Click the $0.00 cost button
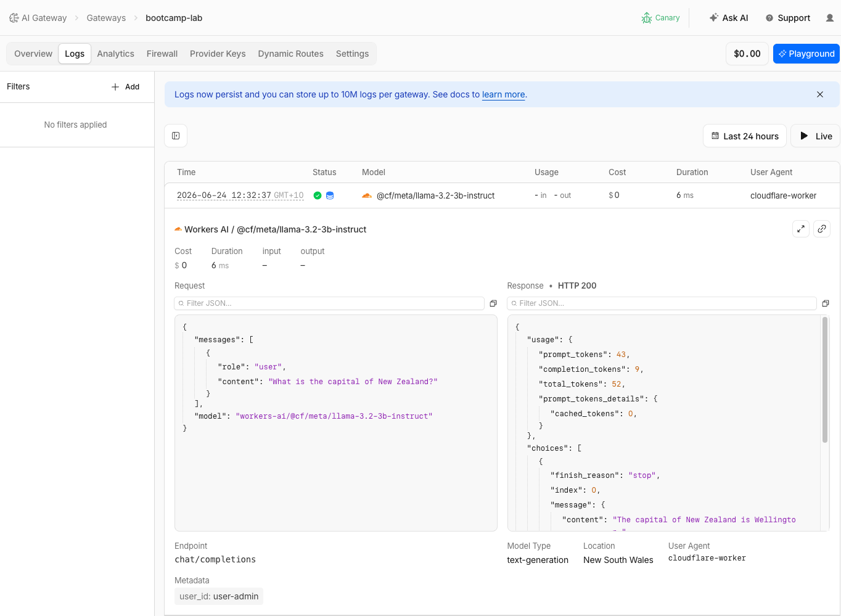 [747, 54]
